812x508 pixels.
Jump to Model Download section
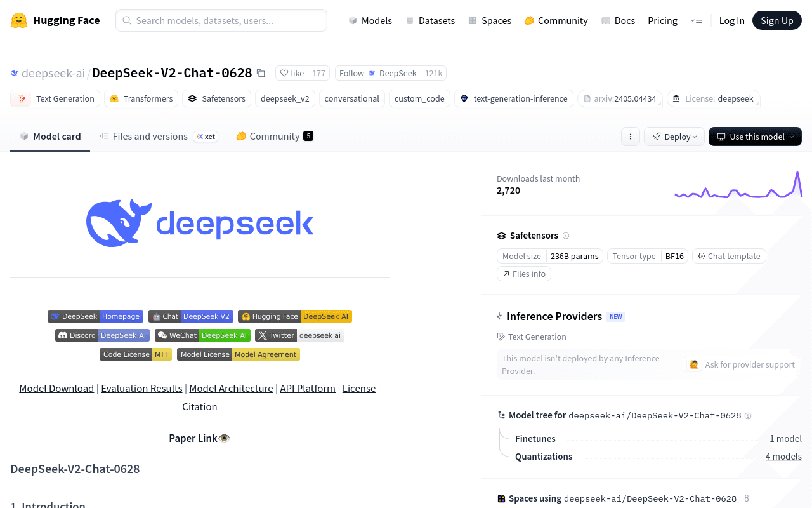56,388
